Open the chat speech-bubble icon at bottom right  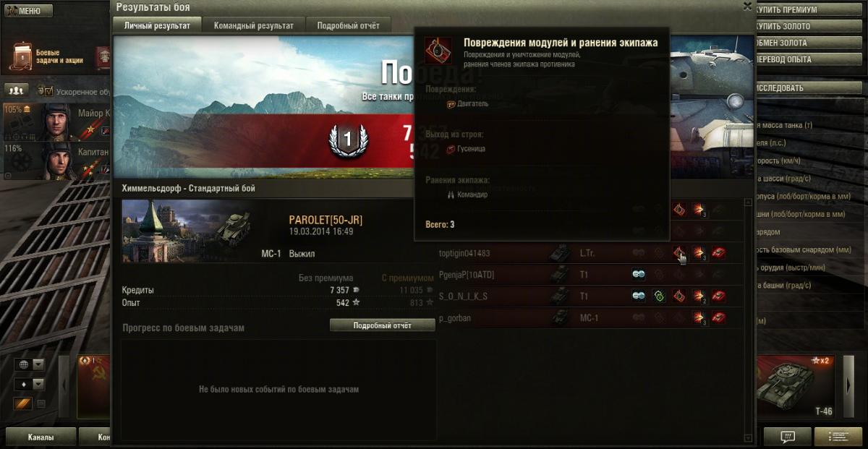[788, 437]
